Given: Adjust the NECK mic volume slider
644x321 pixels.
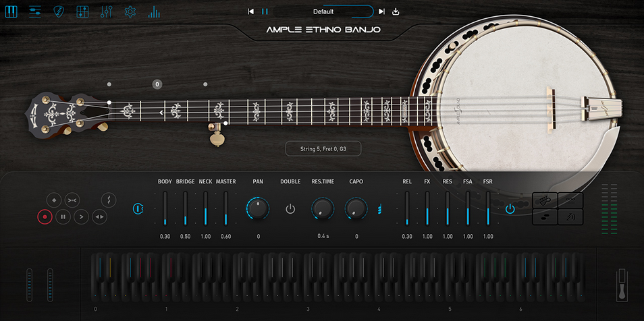Looking at the screenshot, I should coord(205,208).
